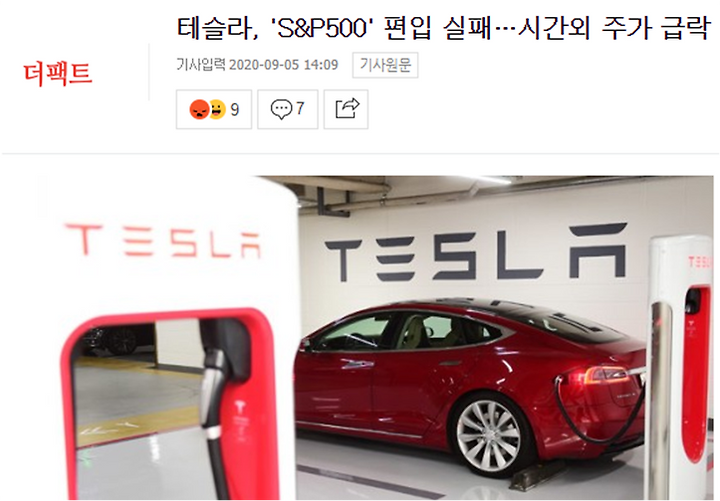Click the article timestamp 2020-09-05 14:09

(x=283, y=65)
